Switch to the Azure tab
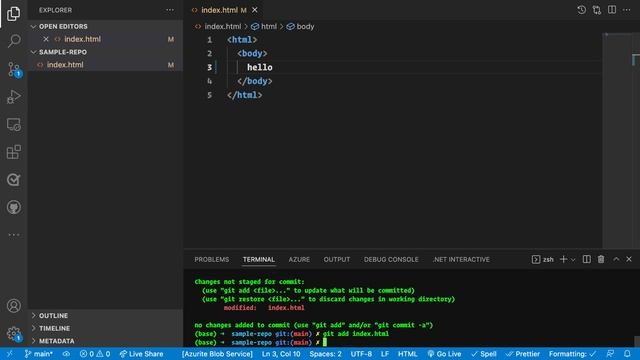Viewport: 640px width, 360px height. [299, 260]
